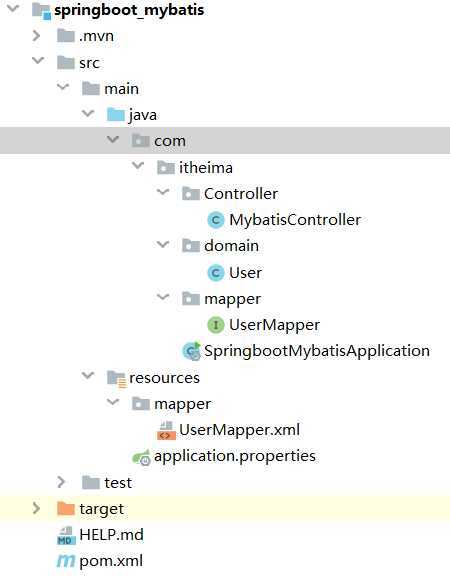Screen dimensions: 450x577
Task: Collapse the Controller package
Action: point(163,192)
